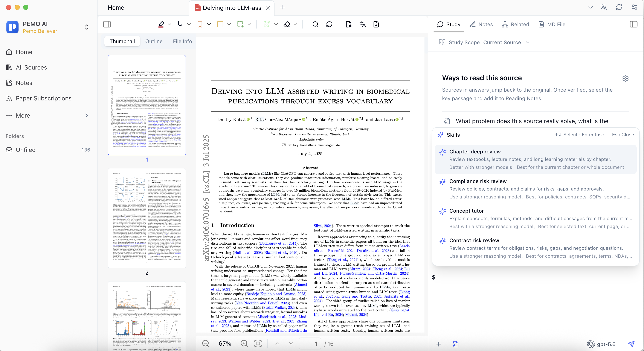Select the Concept tutor skill
The image size is (644, 351).
[x=536, y=219]
